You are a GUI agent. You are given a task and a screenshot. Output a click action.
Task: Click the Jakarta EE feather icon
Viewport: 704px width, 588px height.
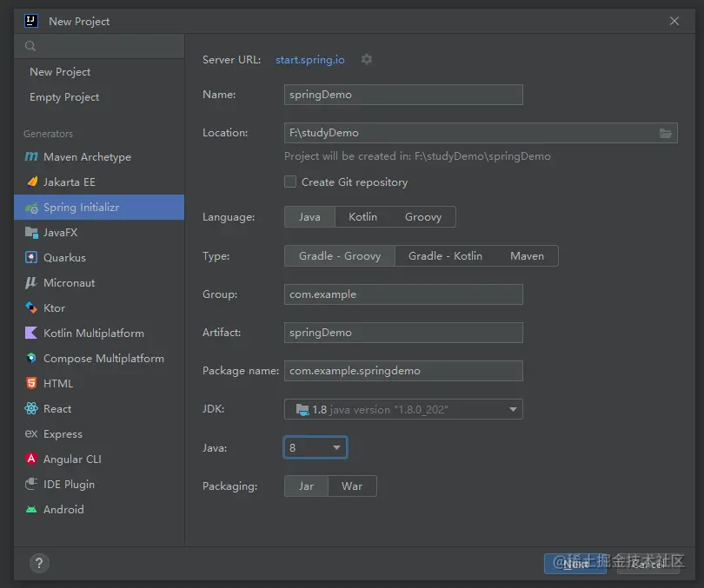click(31, 182)
